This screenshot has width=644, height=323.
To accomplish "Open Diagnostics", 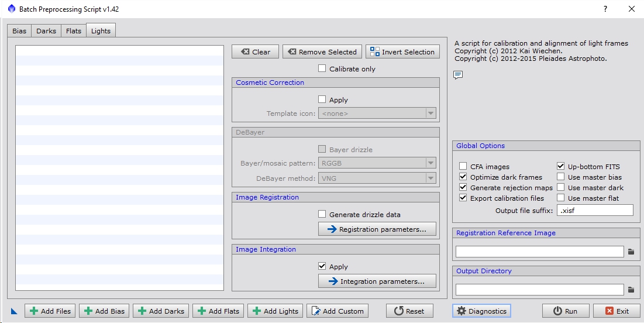I will [x=481, y=311].
